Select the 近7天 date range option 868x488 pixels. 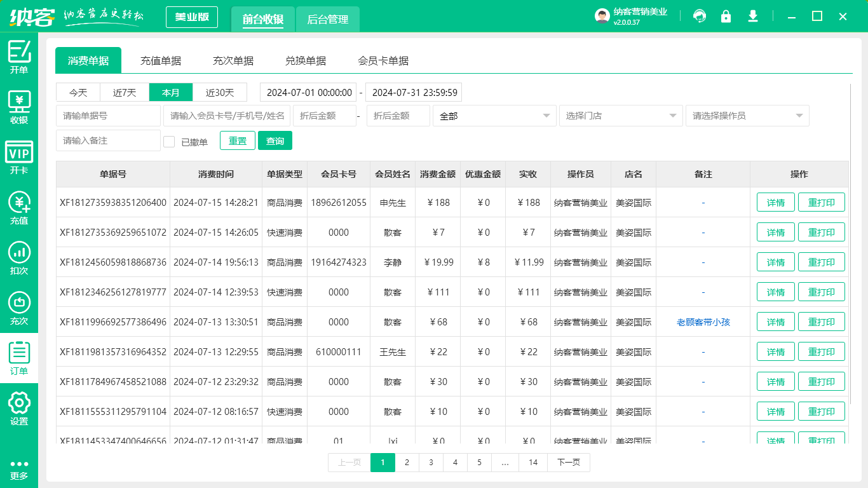pos(125,93)
